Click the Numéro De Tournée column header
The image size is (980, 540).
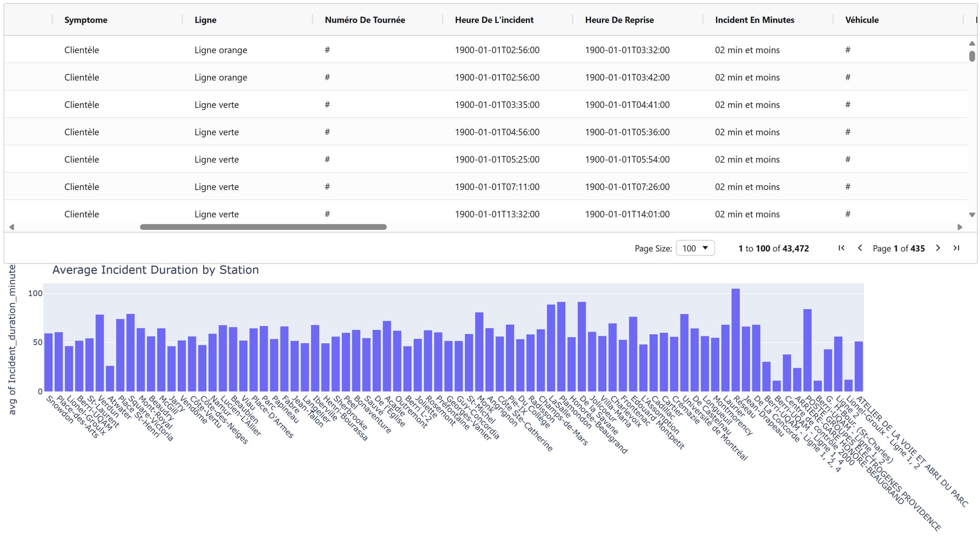click(x=365, y=20)
